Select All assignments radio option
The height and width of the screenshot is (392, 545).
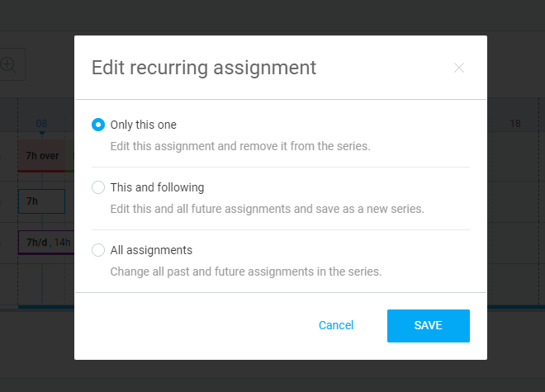click(x=98, y=250)
